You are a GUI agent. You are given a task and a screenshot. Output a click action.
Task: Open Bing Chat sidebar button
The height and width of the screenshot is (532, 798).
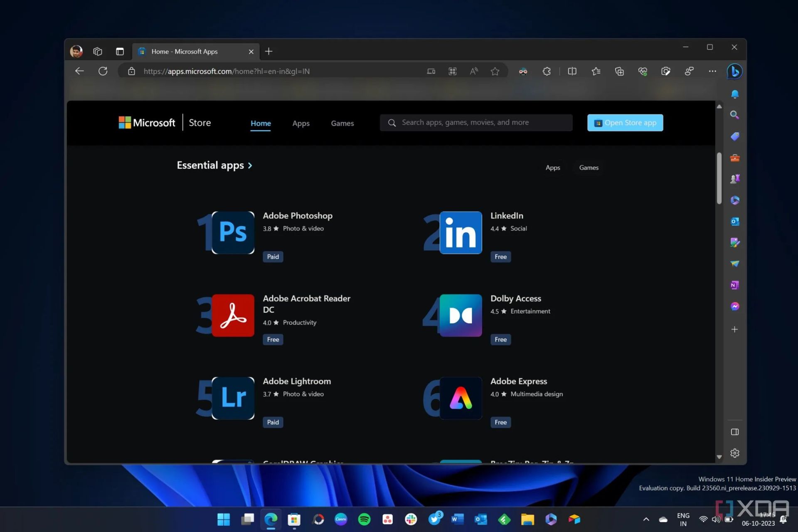tap(734, 71)
